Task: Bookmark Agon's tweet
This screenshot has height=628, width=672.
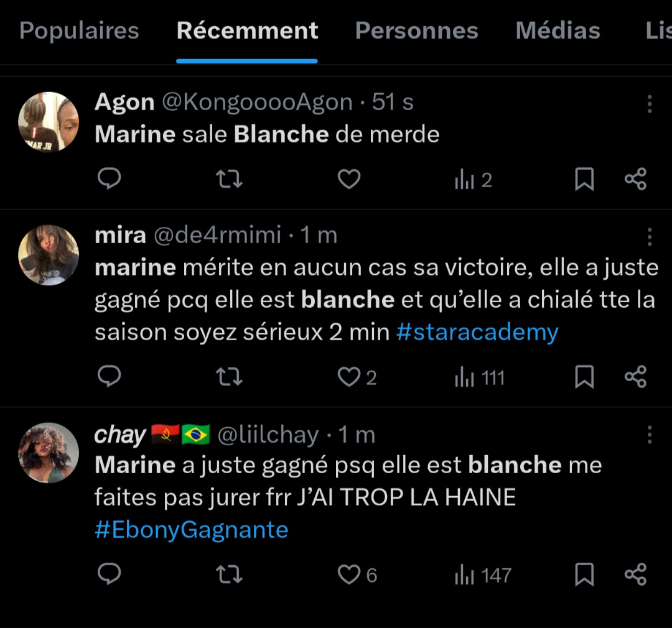Action: tap(584, 180)
